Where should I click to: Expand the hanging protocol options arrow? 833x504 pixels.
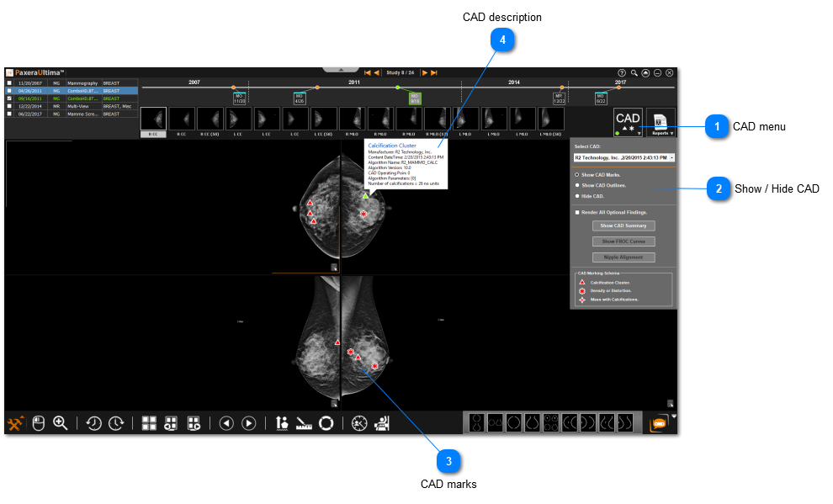click(x=673, y=416)
